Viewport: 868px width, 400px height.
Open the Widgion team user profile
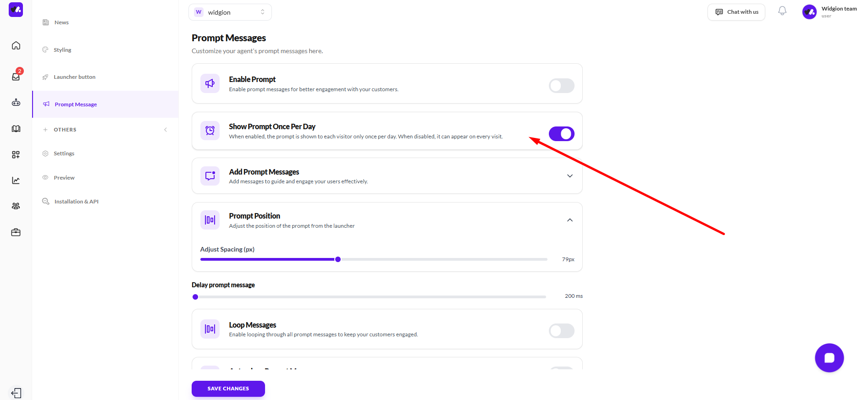click(x=829, y=12)
